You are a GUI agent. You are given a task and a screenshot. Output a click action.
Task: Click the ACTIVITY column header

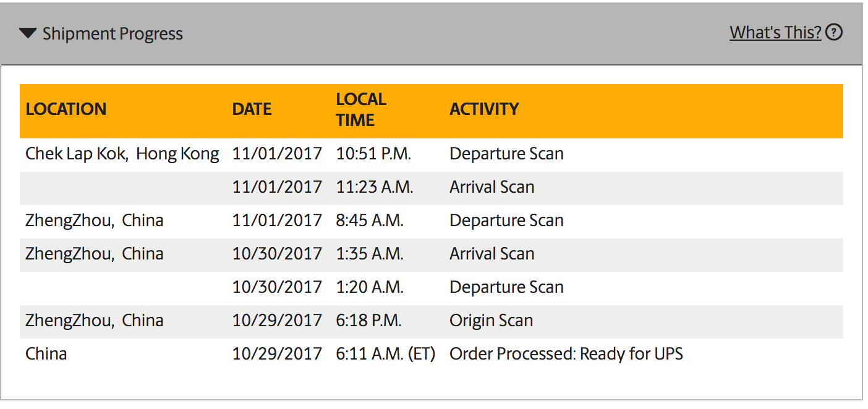tap(484, 109)
